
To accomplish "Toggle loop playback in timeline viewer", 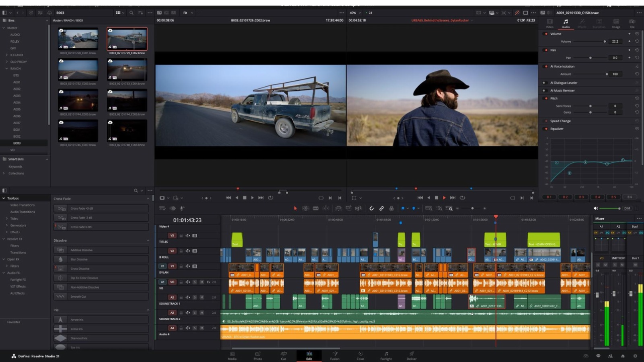I will (x=462, y=198).
